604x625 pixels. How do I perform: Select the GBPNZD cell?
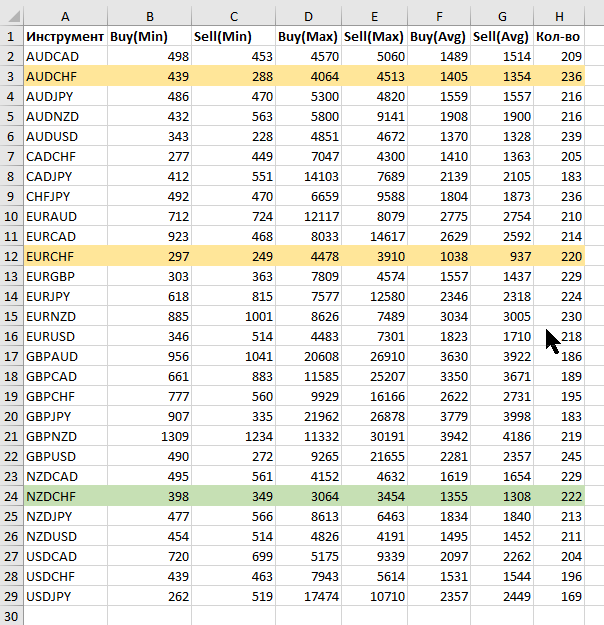[x=65, y=436]
